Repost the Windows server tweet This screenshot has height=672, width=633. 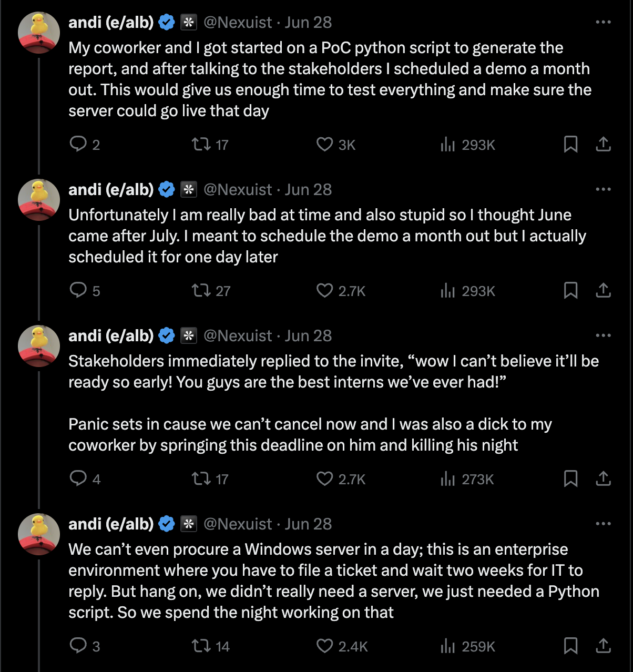pyautogui.click(x=201, y=646)
